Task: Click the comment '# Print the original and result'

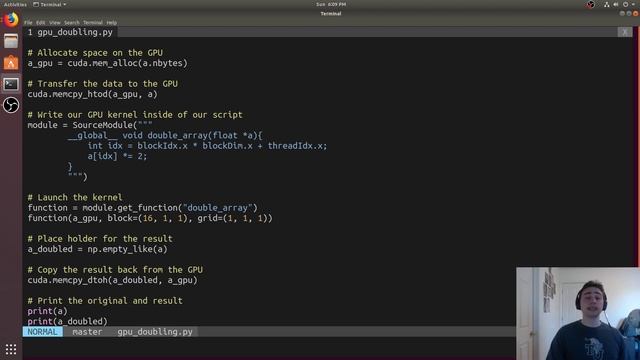Action: (x=105, y=301)
